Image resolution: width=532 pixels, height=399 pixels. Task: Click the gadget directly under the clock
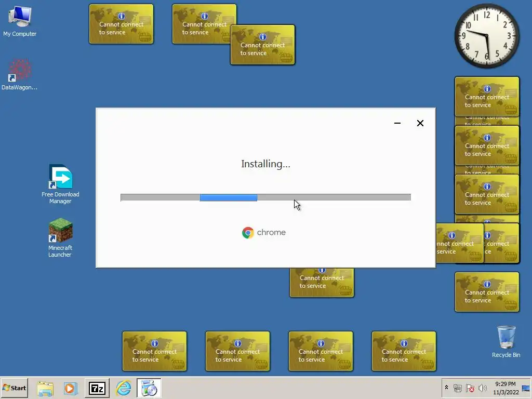pos(487,97)
